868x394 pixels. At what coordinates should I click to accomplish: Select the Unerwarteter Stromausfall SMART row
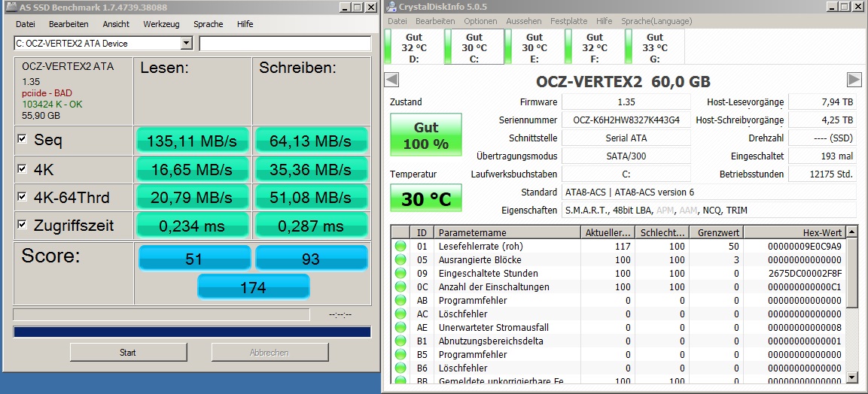(x=618, y=328)
